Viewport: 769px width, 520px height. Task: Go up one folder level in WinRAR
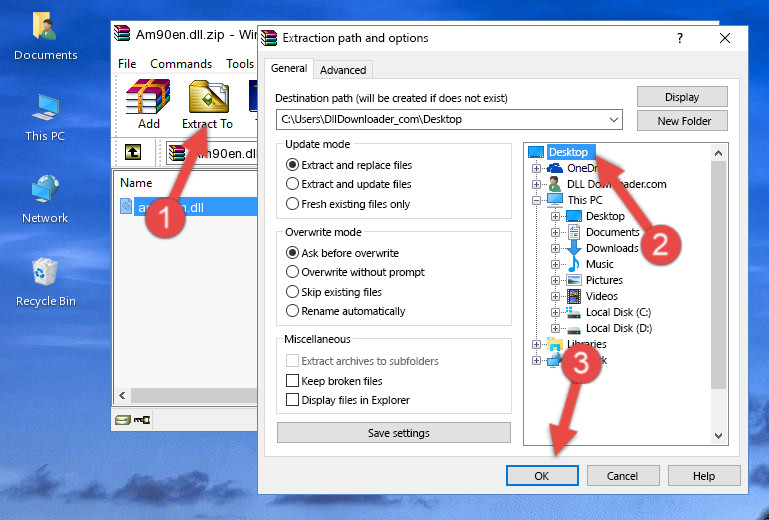133,153
